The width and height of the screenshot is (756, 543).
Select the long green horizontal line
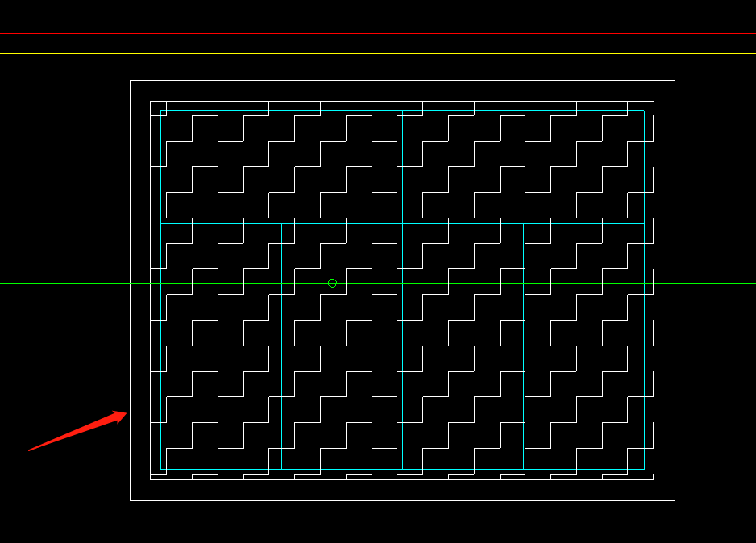pyautogui.click(x=378, y=284)
